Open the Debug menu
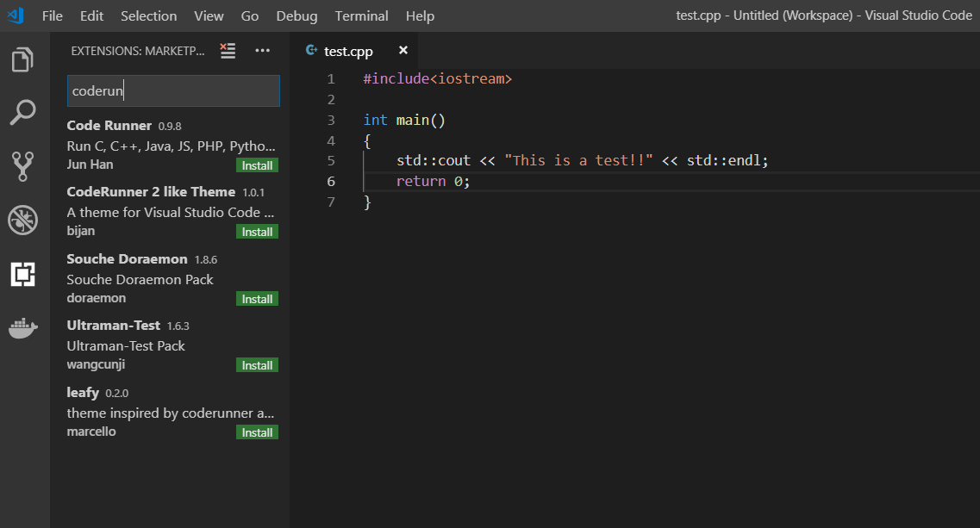The width and height of the screenshot is (980, 528). (296, 16)
